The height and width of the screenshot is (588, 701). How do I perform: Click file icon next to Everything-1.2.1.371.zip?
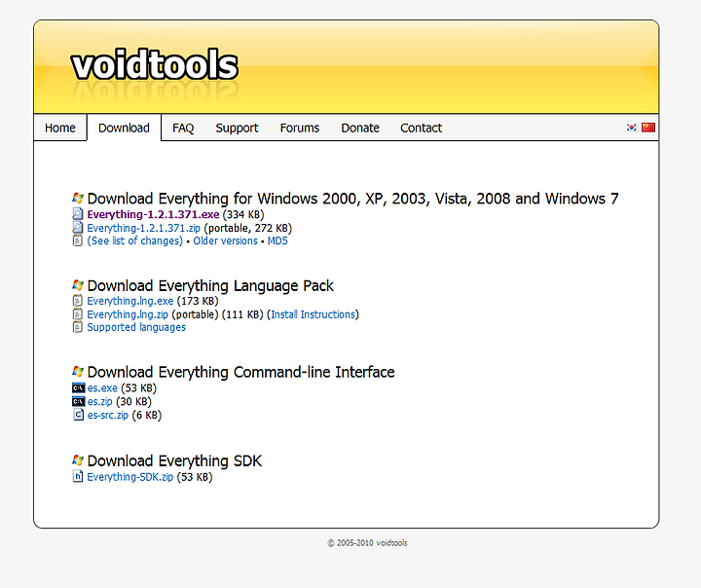click(78, 228)
